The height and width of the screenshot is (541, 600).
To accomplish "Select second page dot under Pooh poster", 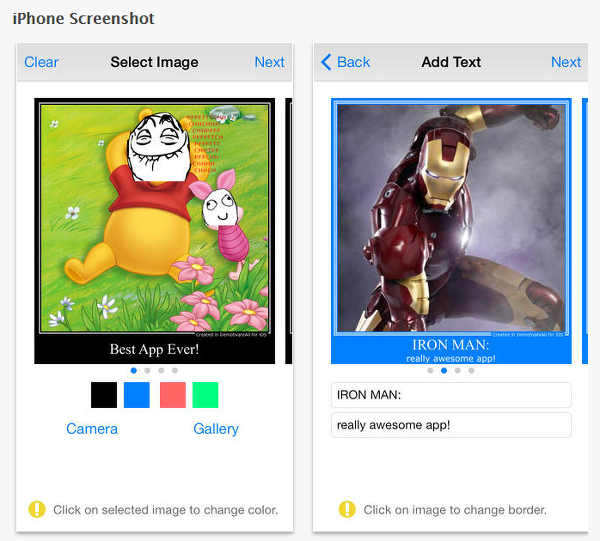I will pyautogui.click(x=147, y=370).
